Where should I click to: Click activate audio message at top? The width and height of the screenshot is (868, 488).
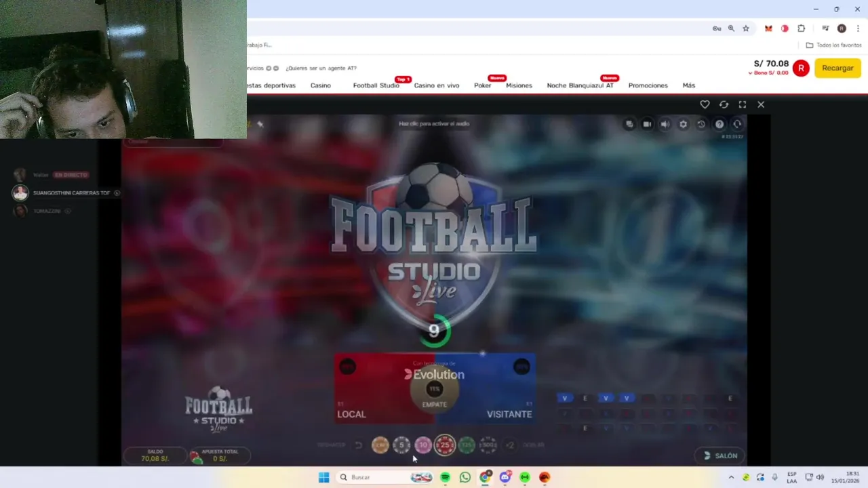[434, 123]
